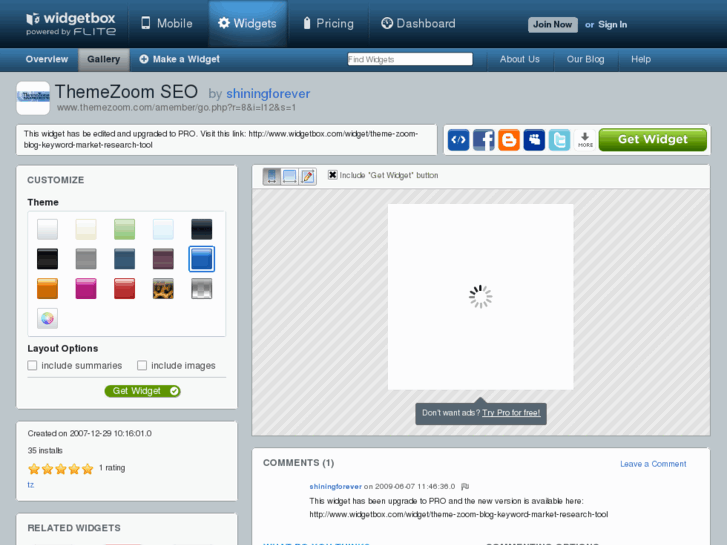Image resolution: width=727 pixels, height=545 pixels.
Task: Toggle Include 'Get Widget' button checkbox
Action: [332, 175]
